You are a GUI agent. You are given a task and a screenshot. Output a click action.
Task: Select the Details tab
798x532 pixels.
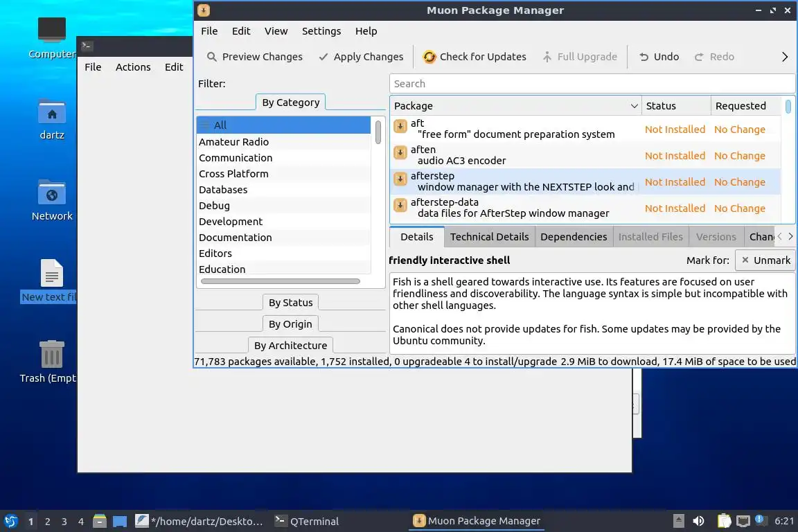coord(417,237)
